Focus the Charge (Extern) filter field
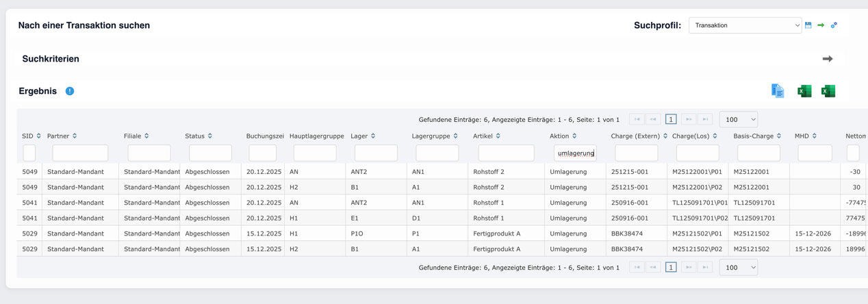The image size is (868, 304). click(637, 153)
